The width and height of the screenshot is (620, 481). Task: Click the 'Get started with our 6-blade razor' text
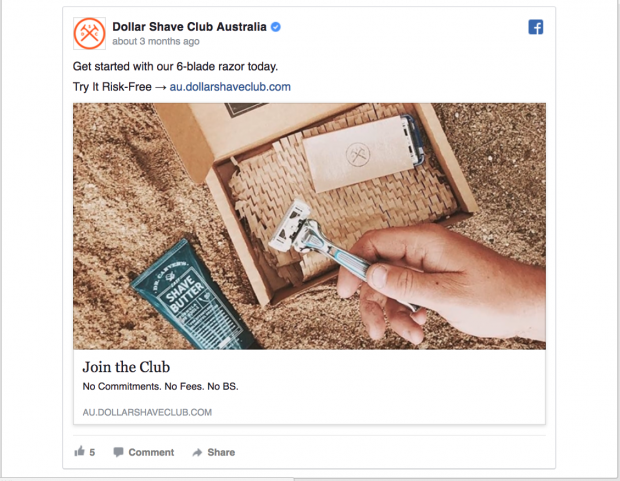(x=159, y=66)
